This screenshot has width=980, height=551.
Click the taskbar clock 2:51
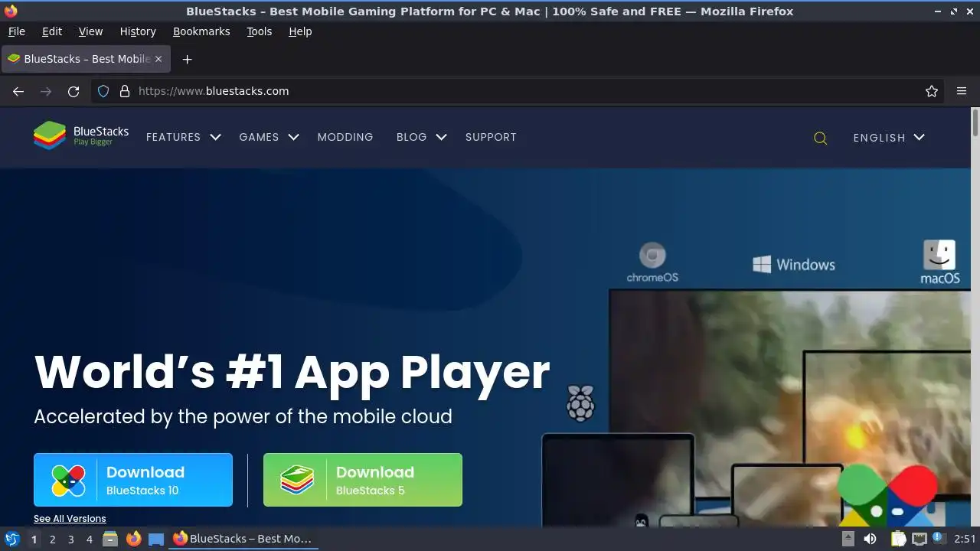click(965, 539)
